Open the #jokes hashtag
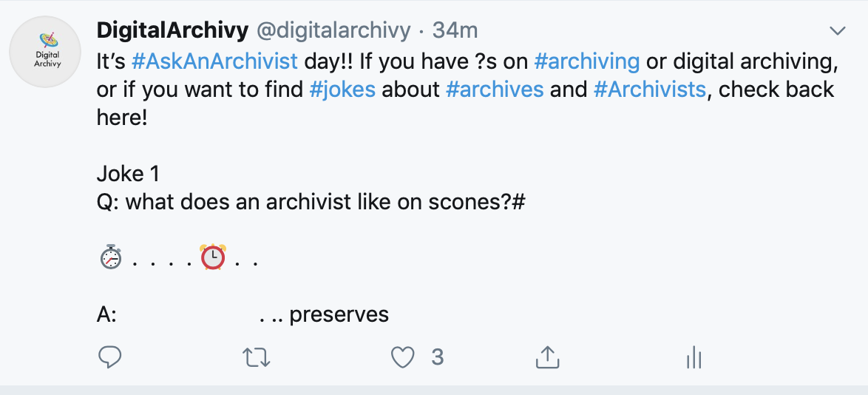The width and height of the screenshot is (868, 395). (x=342, y=90)
